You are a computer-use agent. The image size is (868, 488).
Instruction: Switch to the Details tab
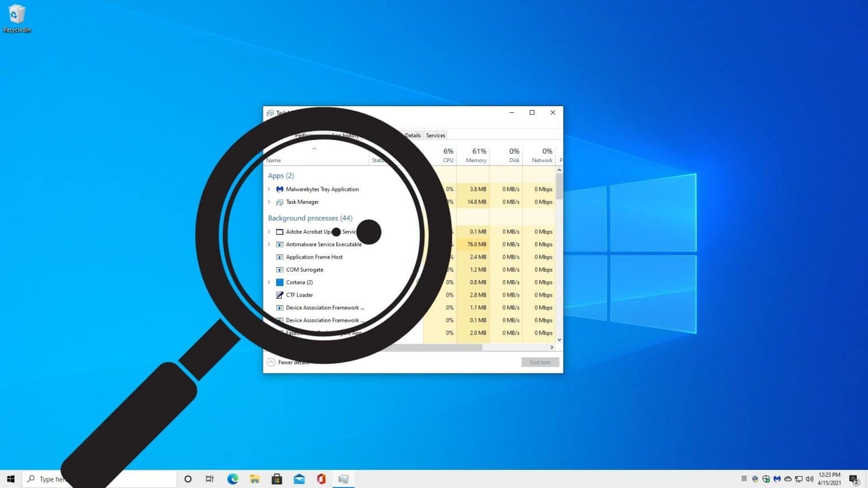pos(413,135)
